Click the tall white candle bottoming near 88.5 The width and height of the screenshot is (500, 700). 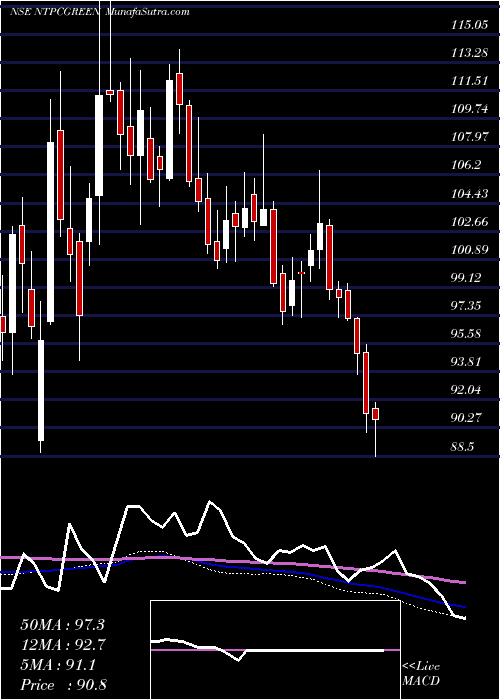coord(41,391)
